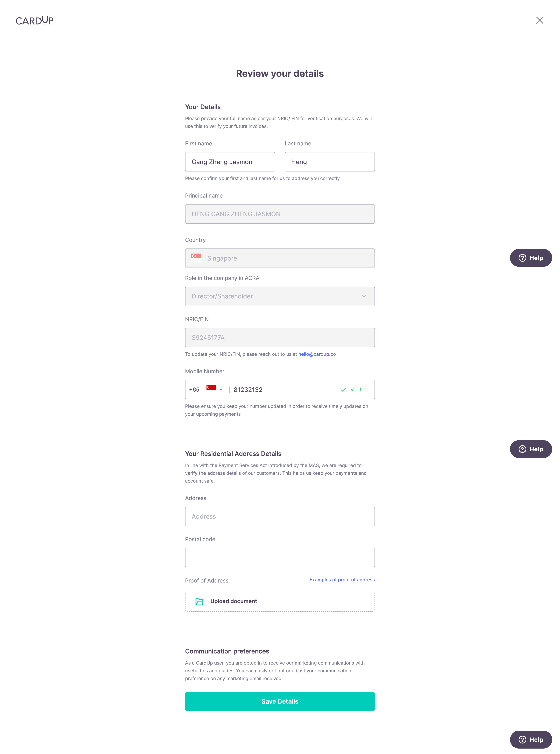Click the question mark in top Help button
560x754 pixels.
click(522, 258)
